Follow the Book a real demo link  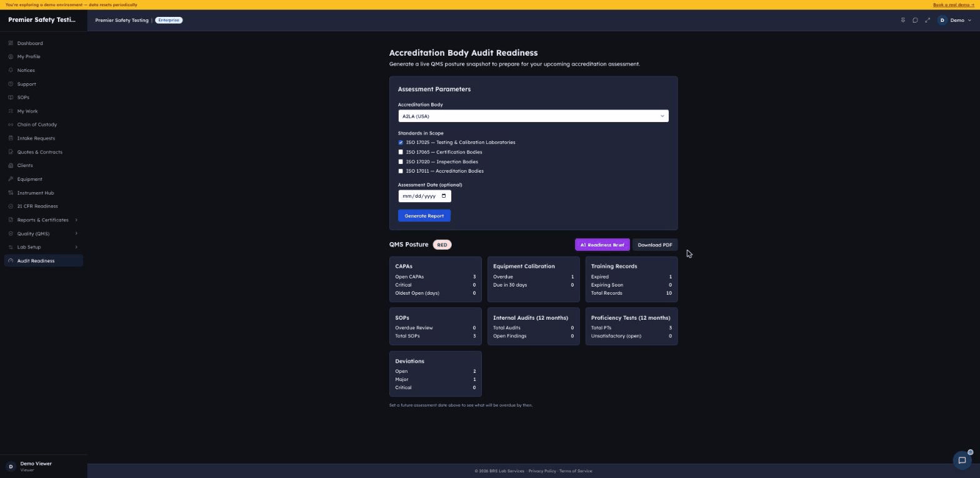coord(954,4)
